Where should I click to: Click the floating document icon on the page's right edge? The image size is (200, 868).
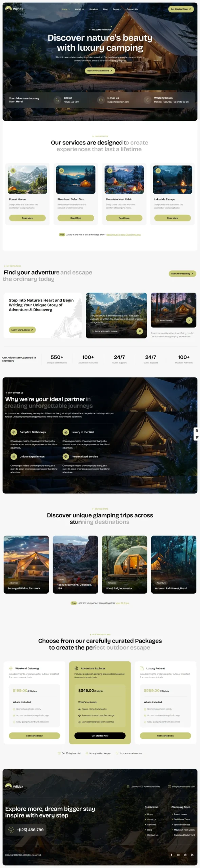pyautogui.click(x=197, y=431)
